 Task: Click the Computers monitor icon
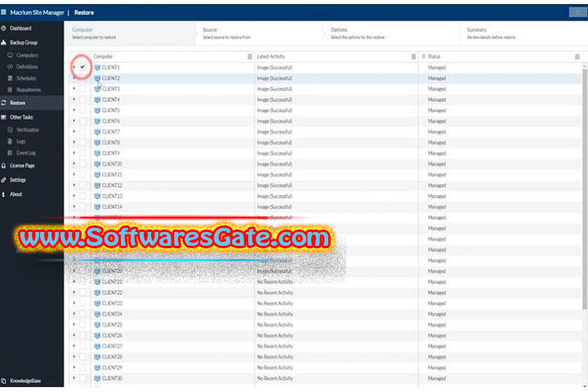10,56
